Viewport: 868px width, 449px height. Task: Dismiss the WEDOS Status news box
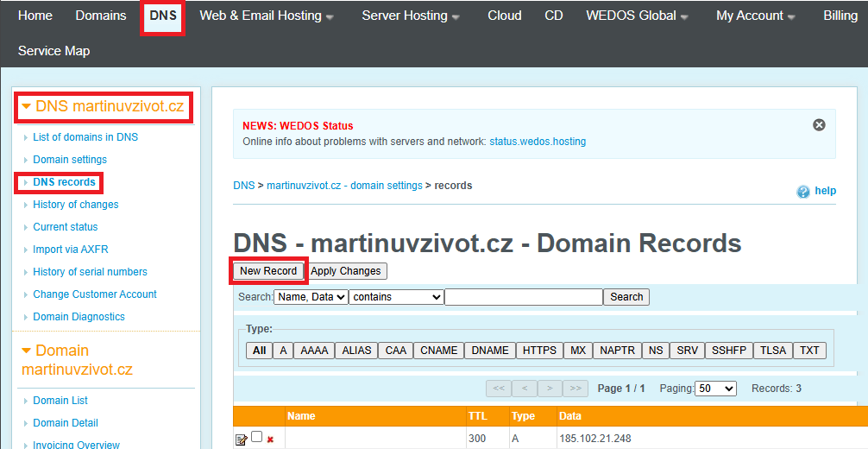[819, 125]
